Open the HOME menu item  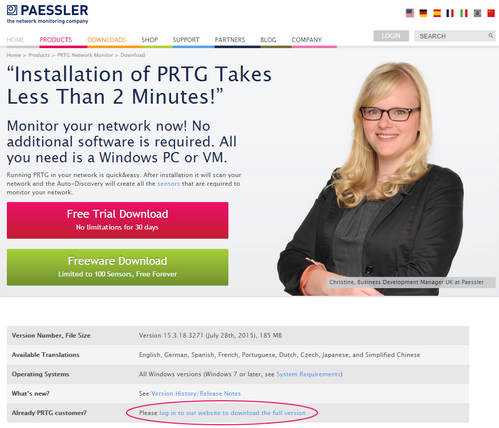point(16,40)
